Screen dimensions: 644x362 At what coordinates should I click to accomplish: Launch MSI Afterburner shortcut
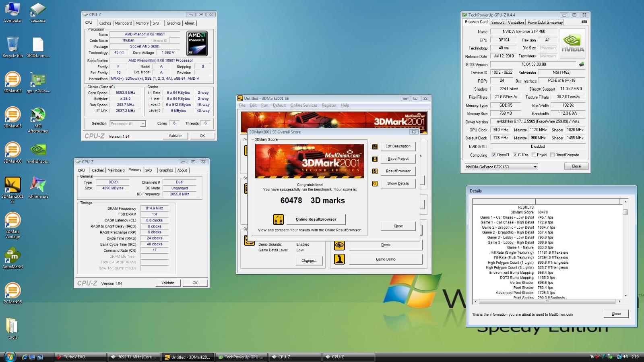[38, 120]
